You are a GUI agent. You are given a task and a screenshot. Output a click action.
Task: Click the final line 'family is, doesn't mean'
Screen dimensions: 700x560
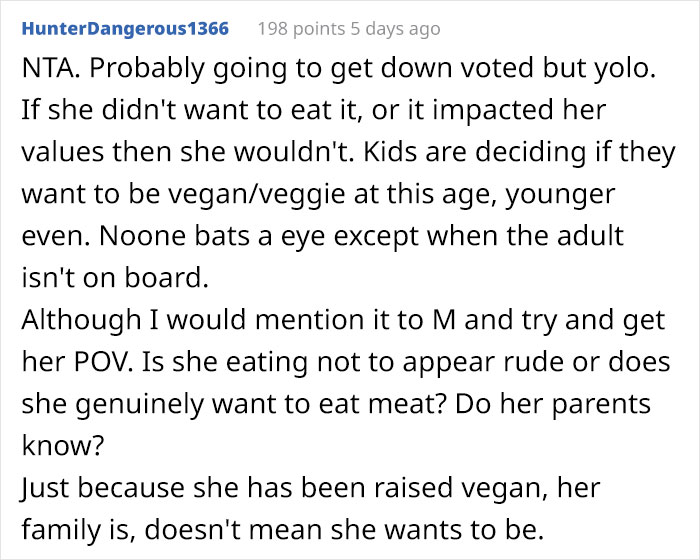click(x=283, y=530)
